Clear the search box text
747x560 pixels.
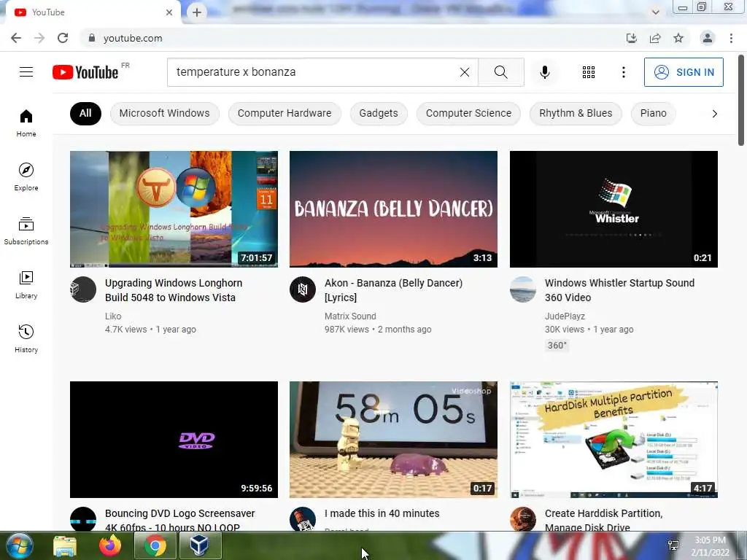point(465,72)
